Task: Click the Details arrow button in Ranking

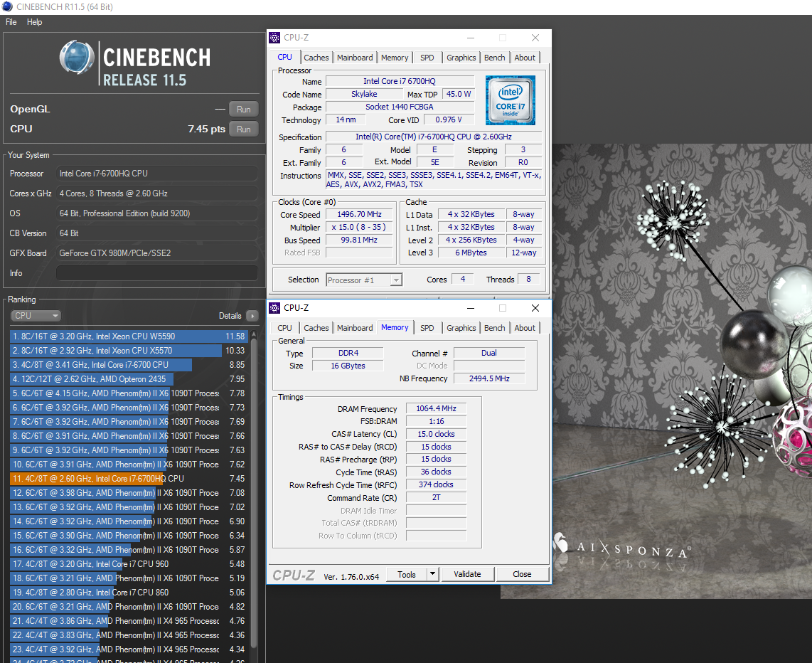Action: [252, 316]
